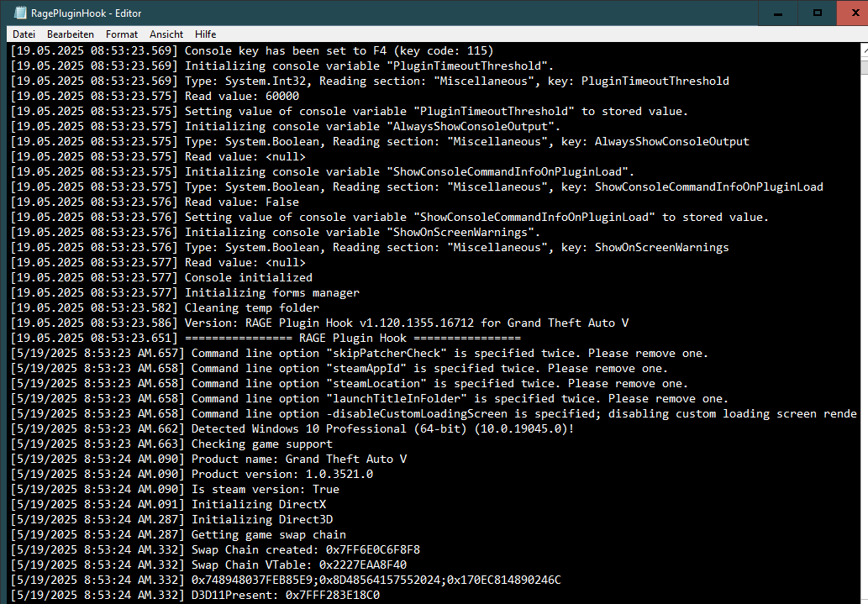Click 'Checking game support' line
Image resolution: width=868 pixels, height=604 pixels.
click(171, 444)
